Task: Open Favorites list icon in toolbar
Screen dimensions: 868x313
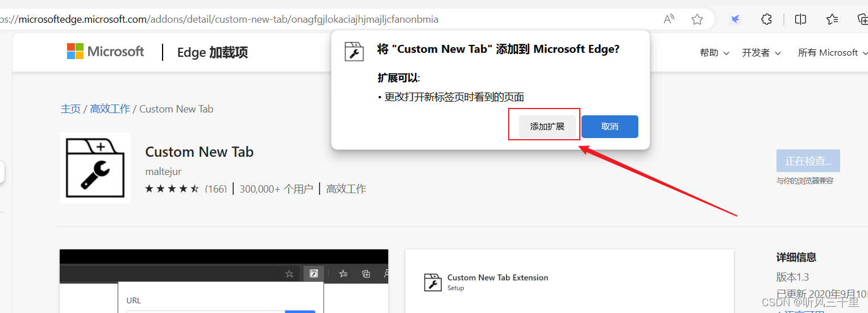Action: (x=832, y=19)
